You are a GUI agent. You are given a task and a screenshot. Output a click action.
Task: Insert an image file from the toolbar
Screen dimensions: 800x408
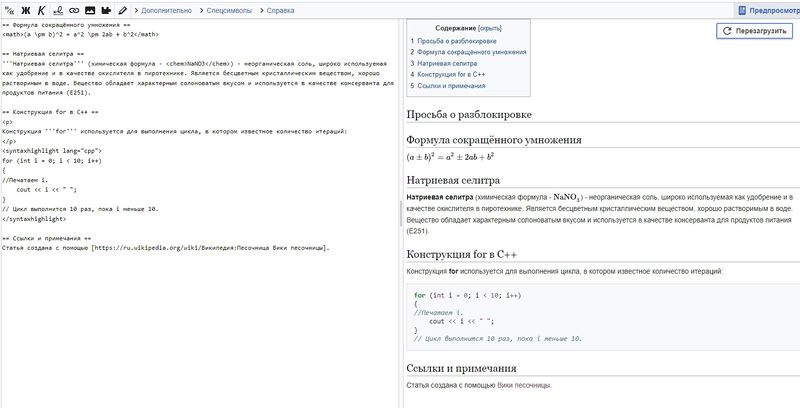tap(90, 10)
